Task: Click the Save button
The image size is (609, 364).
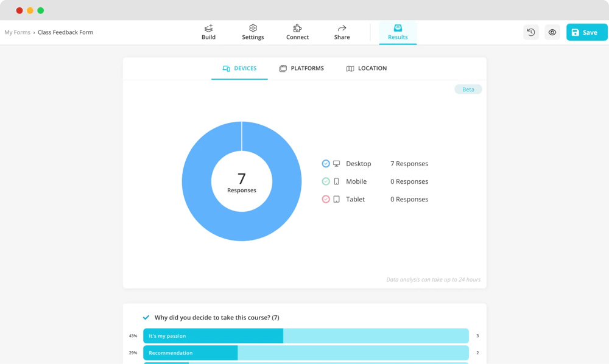Action: 586,32
